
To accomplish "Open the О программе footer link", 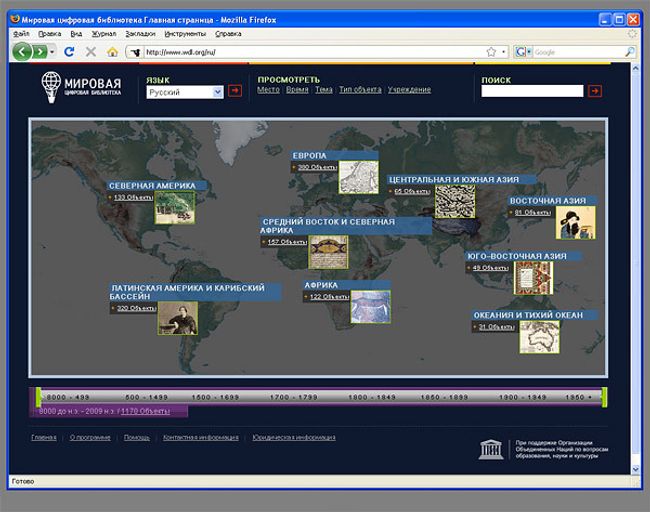I will coord(90,437).
